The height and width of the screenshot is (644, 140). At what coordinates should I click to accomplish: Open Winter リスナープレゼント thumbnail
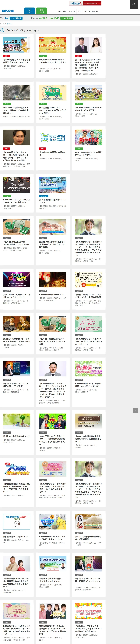[x=53, y=522]
